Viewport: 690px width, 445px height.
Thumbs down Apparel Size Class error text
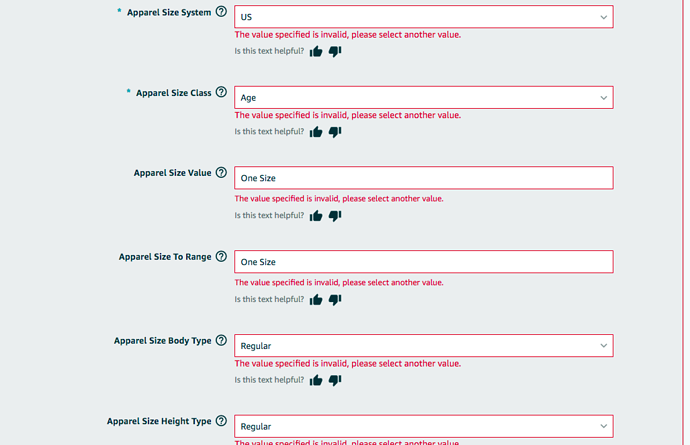coord(335,131)
